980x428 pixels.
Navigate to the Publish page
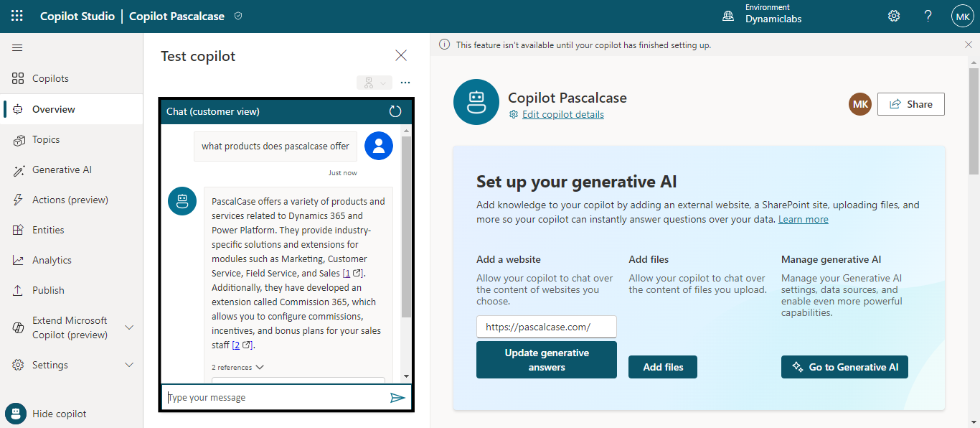(48, 291)
